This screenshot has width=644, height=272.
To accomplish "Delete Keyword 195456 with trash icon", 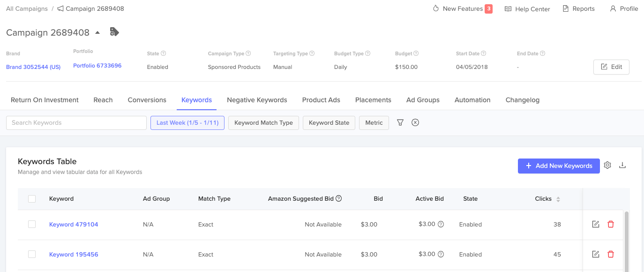I will (611, 254).
